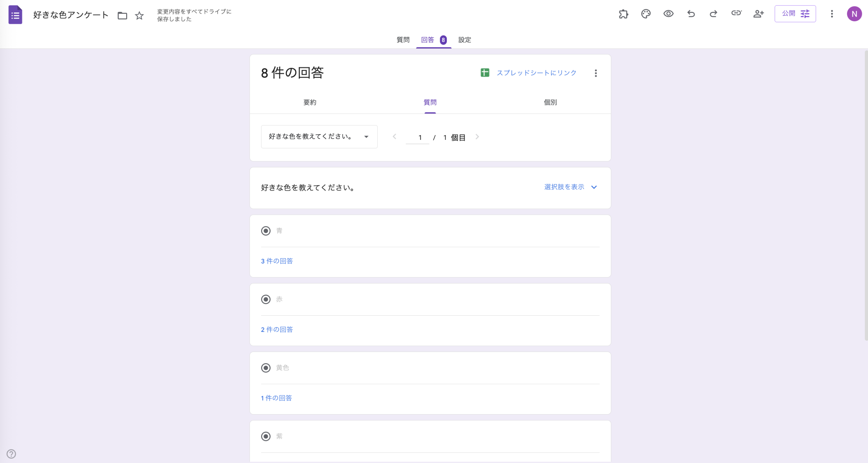
Task: Switch to the 設定 tab
Action: (x=465, y=40)
